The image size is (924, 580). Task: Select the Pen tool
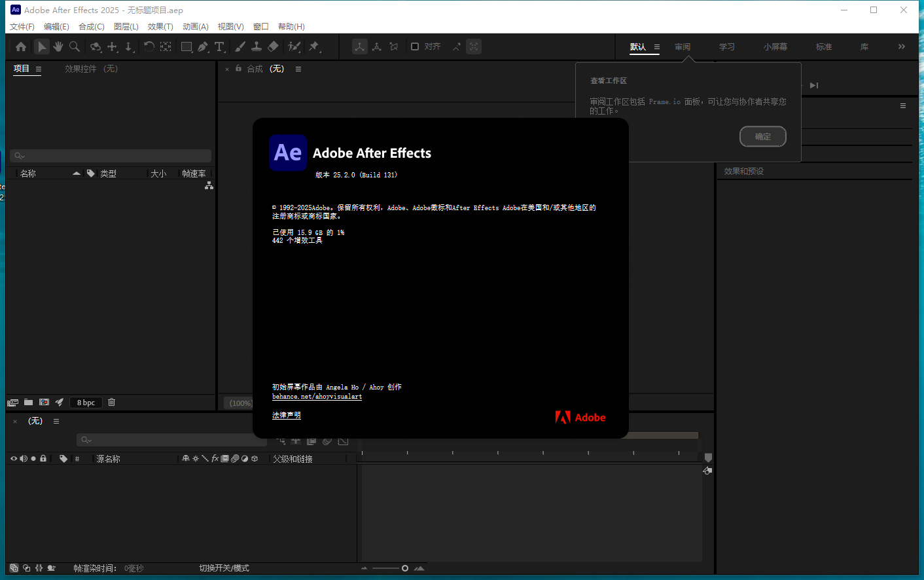(x=203, y=46)
